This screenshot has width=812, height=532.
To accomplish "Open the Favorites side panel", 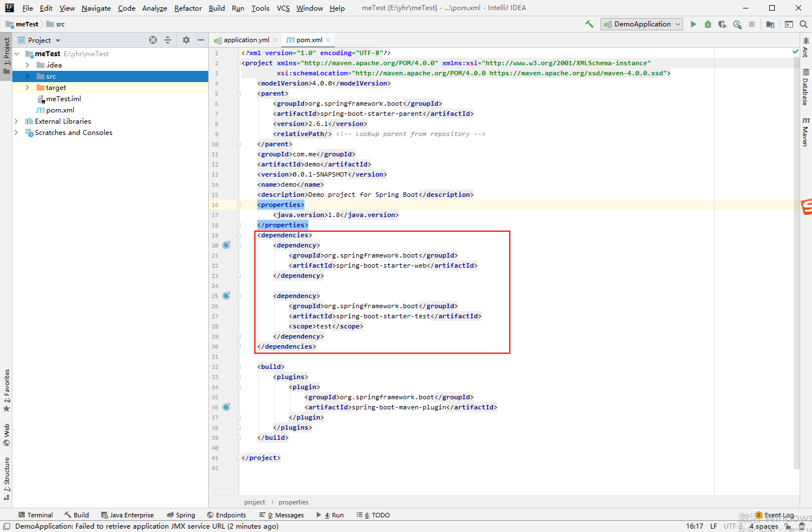I will 7,390.
